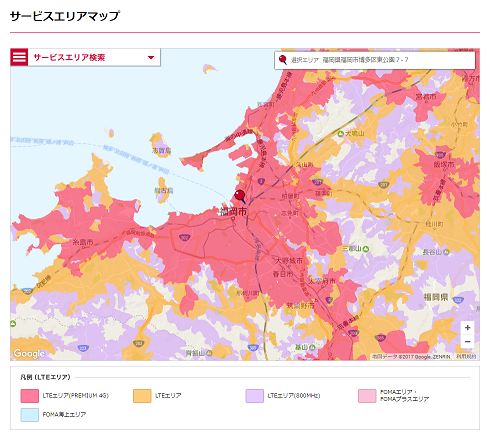Click the 福岡県 prefecture label
This screenshot has width=490, height=438.
[x=436, y=297]
